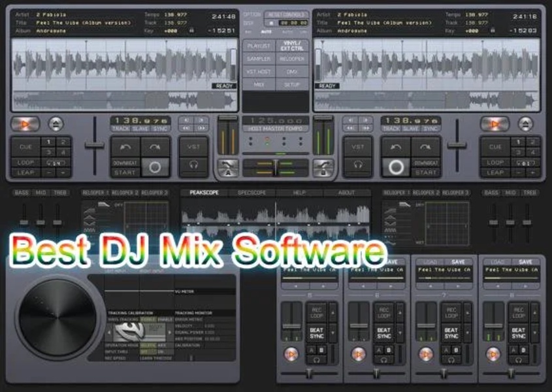Click the right deck curved-back arrow button

[396, 147]
